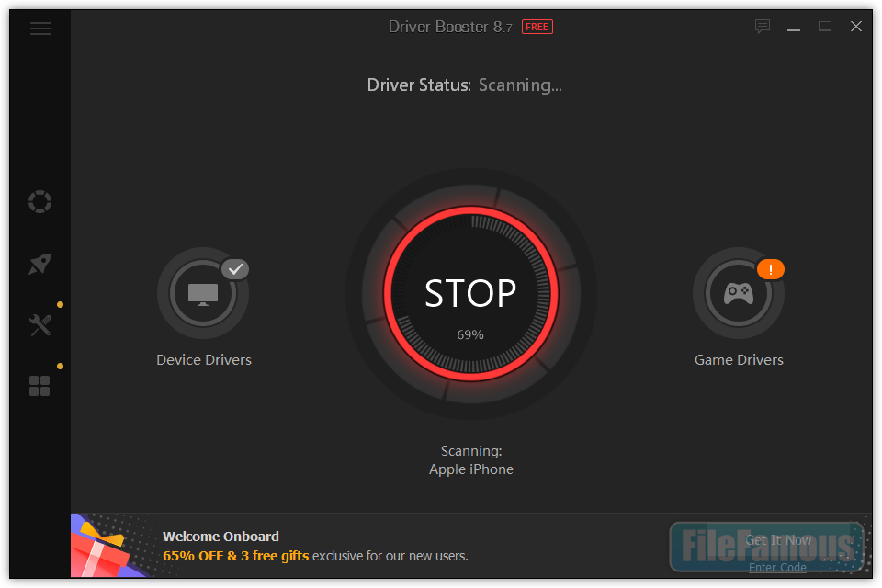Open the Rescue Center lifebuoy icon
This screenshot has height=588, width=882.
tap(40, 201)
